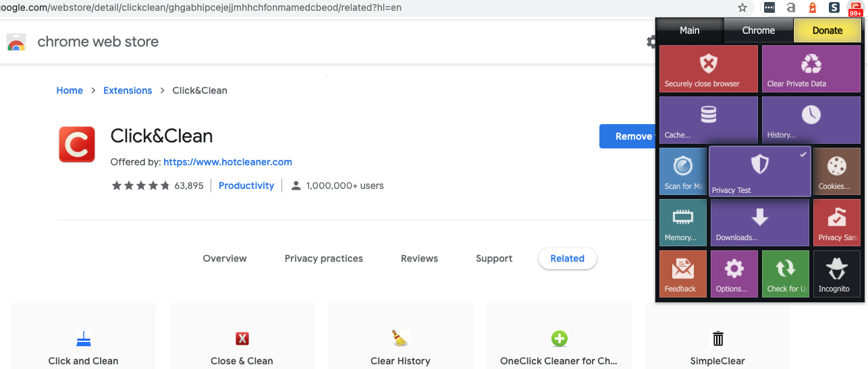This screenshot has height=369, width=868.
Task: Open the Privacy Test shield tile
Action: 759,171
